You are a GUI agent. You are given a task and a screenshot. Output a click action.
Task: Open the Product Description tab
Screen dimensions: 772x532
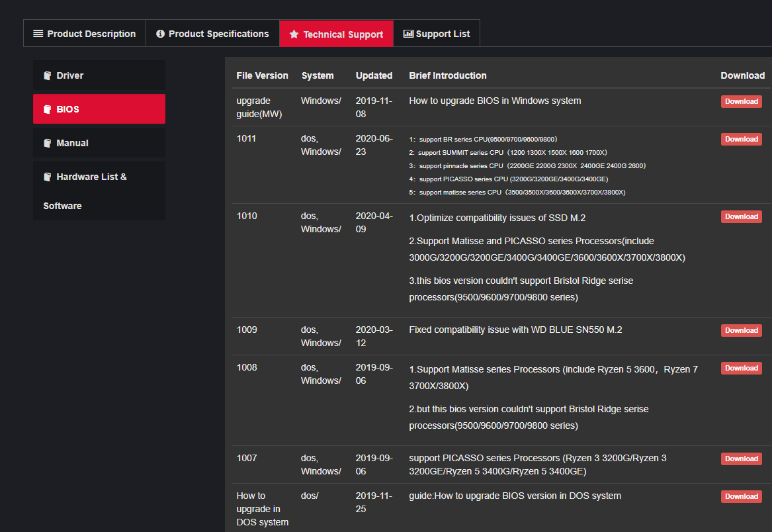point(85,34)
